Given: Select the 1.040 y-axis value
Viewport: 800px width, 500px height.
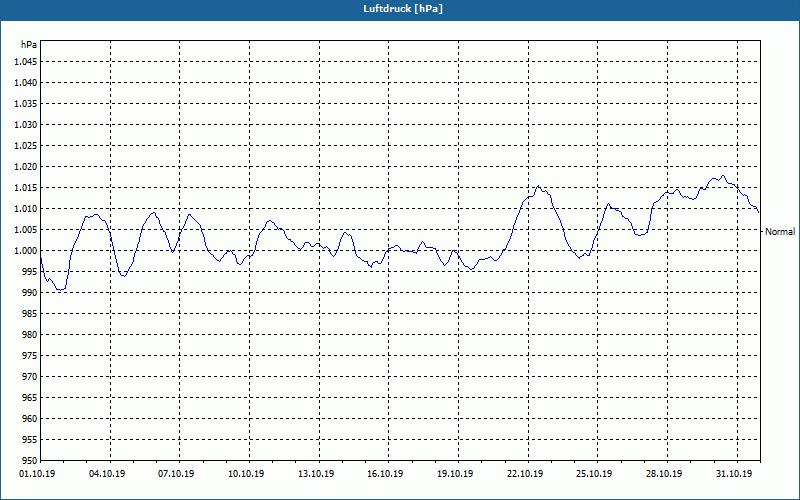Looking at the screenshot, I should 26,83.
